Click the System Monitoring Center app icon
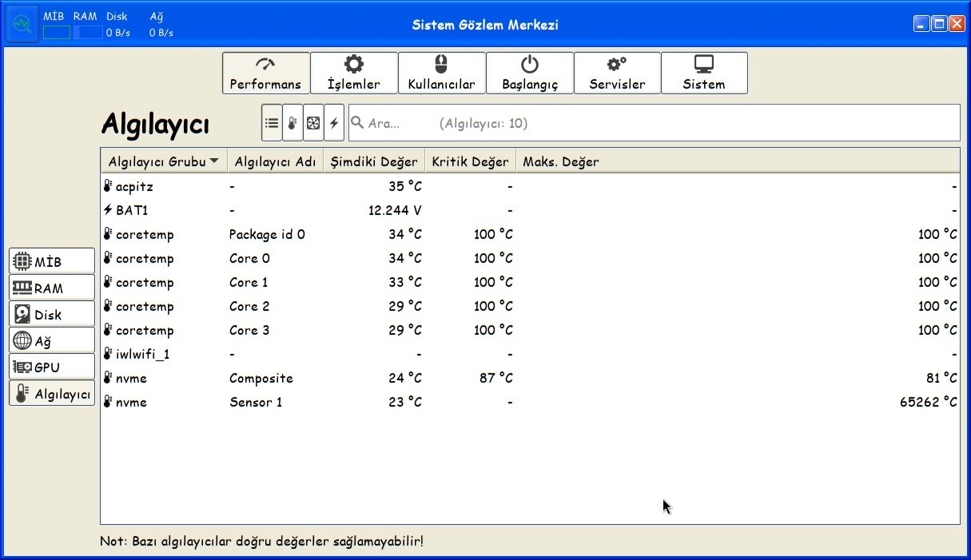971x560 pixels. (22, 25)
